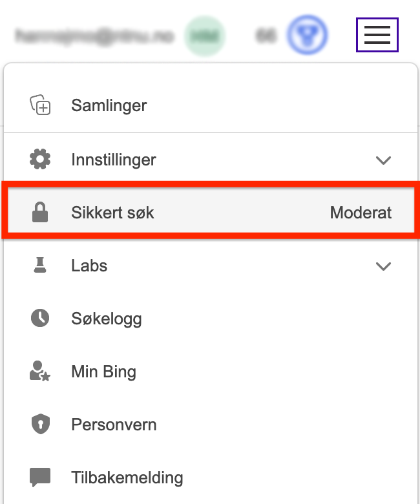Click the Samlinger collections icon
Viewport: 420px width, 504px height.
(40, 105)
